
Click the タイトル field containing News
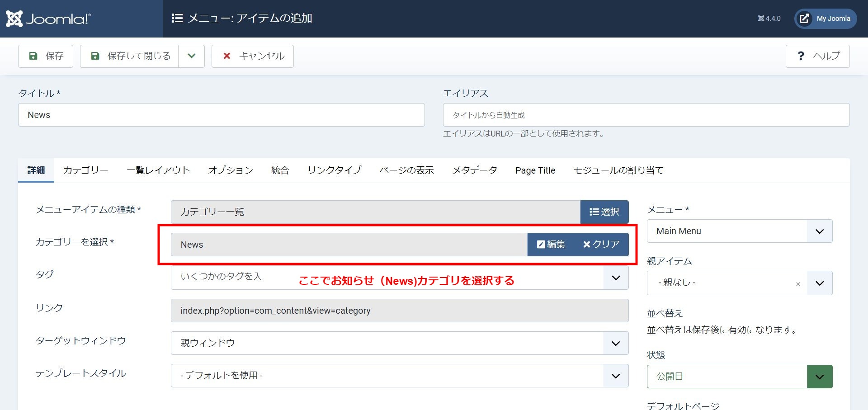[x=221, y=115]
